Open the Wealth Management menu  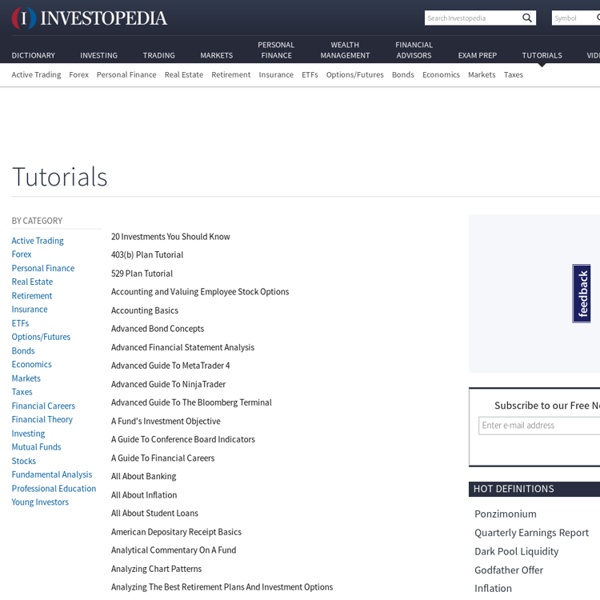345,50
